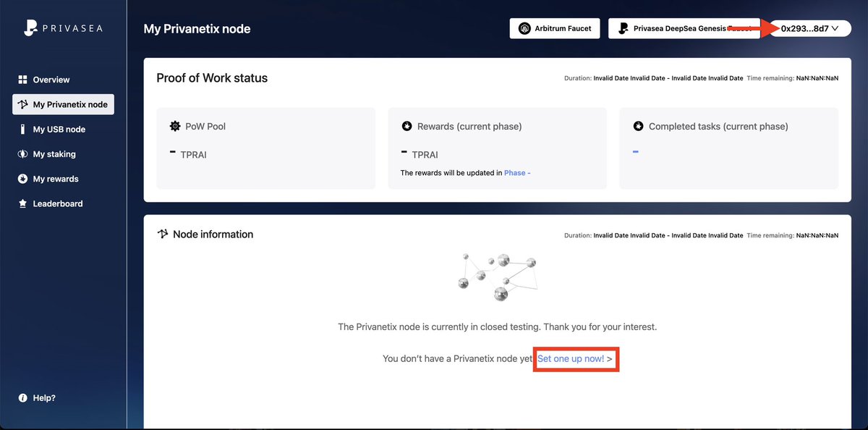Click the Help info icon
The width and height of the screenshot is (868, 430).
click(22, 398)
